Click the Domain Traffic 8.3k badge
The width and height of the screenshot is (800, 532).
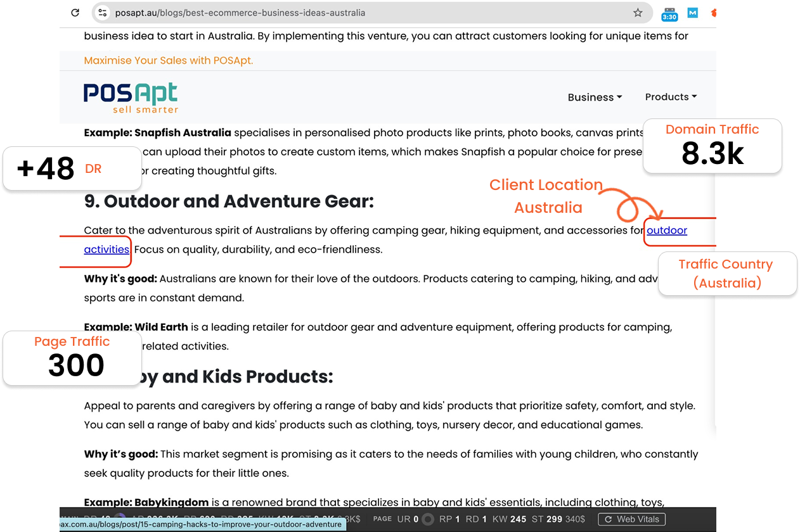click(x=712, y=146)
